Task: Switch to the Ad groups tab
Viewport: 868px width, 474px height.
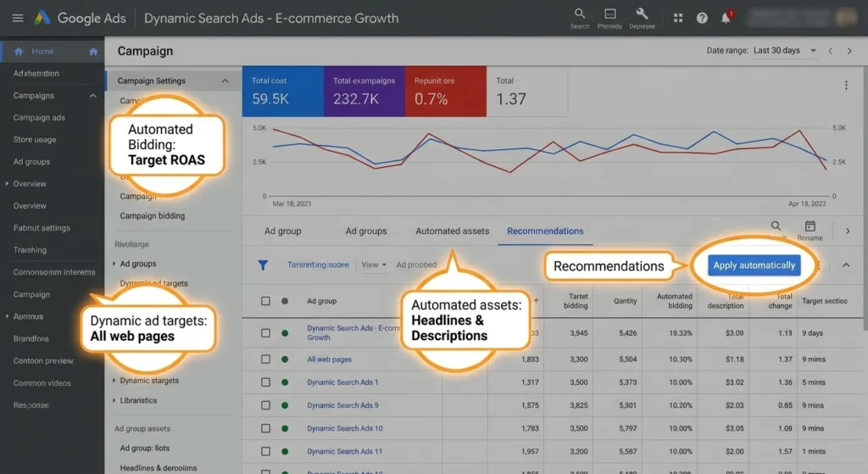Action: pos(366,231)
